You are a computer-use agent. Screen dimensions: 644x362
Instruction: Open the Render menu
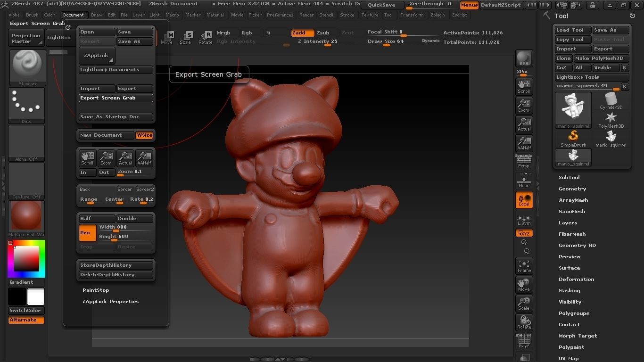coord(306,15)
